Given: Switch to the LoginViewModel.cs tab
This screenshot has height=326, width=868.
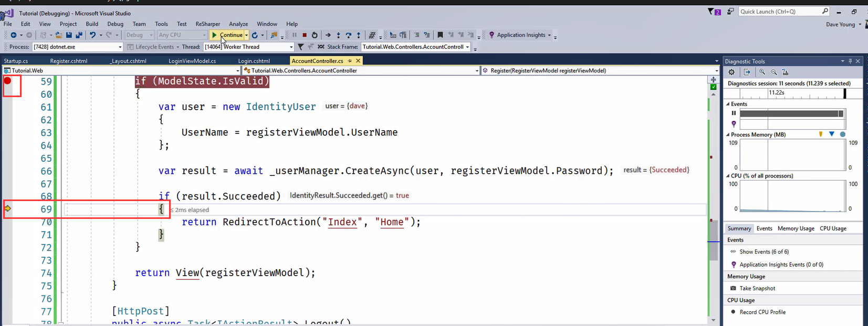Looking at the screenshot, I should (x=192, y=61).
